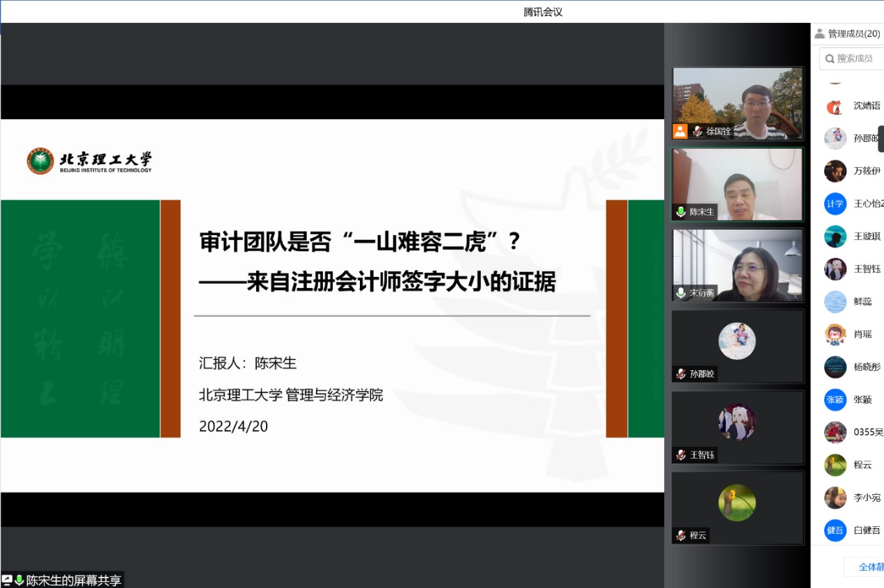Click the round avatar in 孙郡皎's video tile

(x=736, y=341)
